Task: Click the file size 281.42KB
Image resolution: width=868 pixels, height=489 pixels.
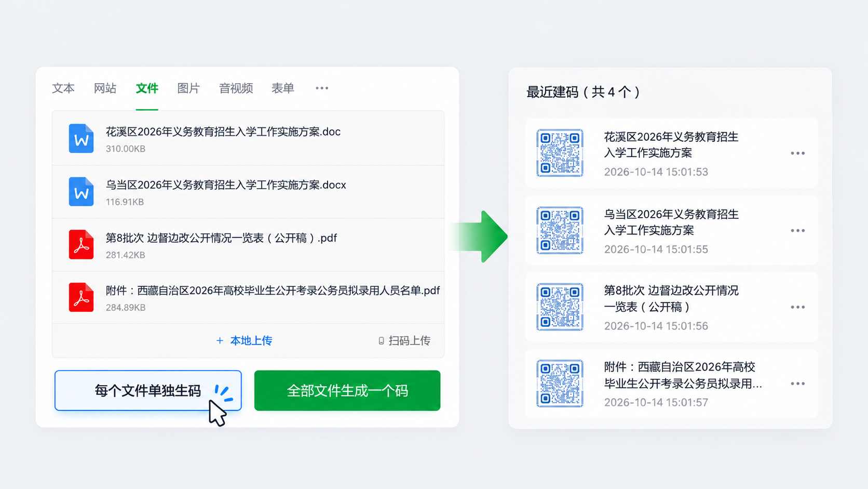Action: [126, 255]
